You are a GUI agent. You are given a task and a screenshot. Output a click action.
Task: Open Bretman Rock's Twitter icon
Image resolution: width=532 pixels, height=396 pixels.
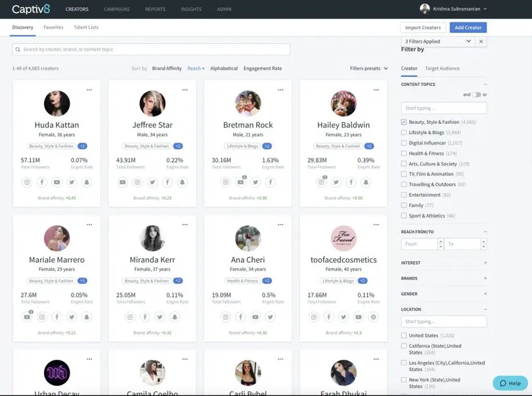pos(255,182)
